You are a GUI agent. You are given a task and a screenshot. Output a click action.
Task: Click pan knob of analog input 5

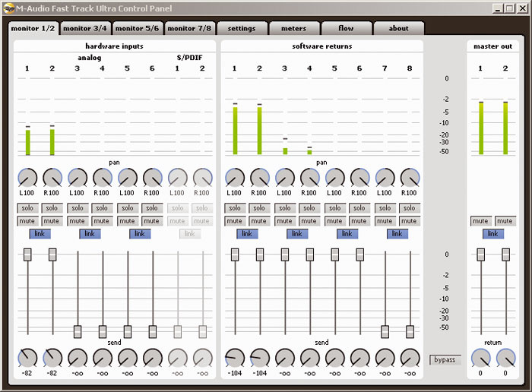pos(128,177)
